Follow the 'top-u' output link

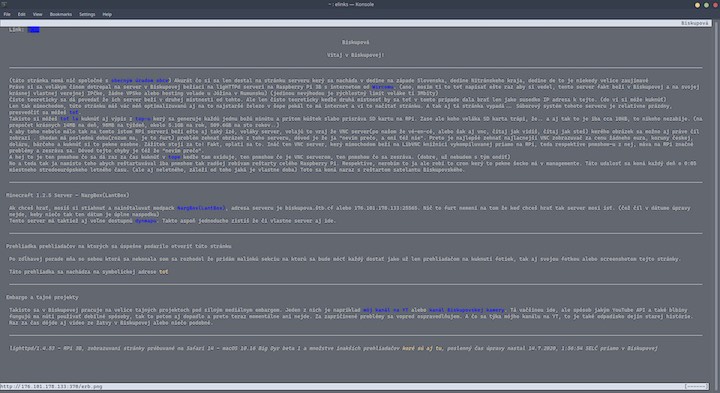tap(144, 118)
